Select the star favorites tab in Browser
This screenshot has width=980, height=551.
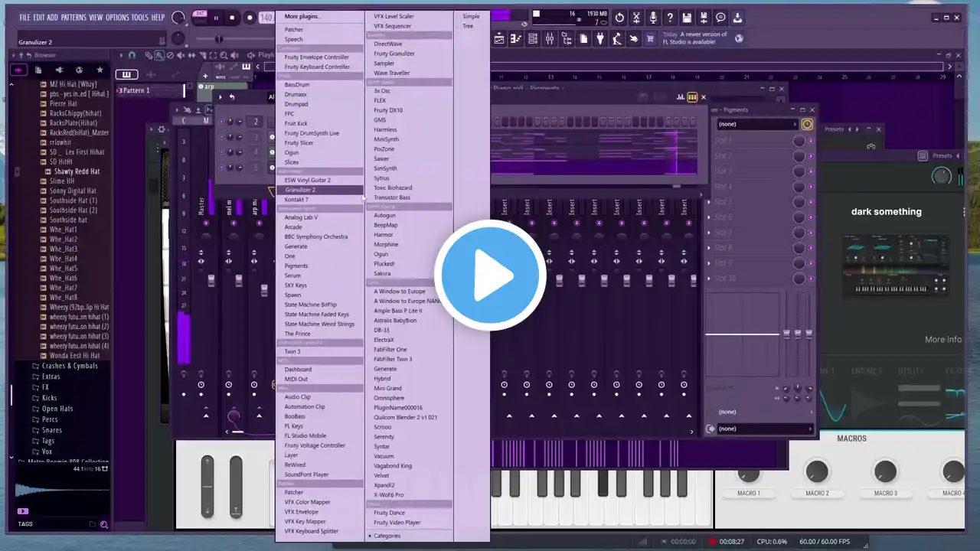point(99,70)
